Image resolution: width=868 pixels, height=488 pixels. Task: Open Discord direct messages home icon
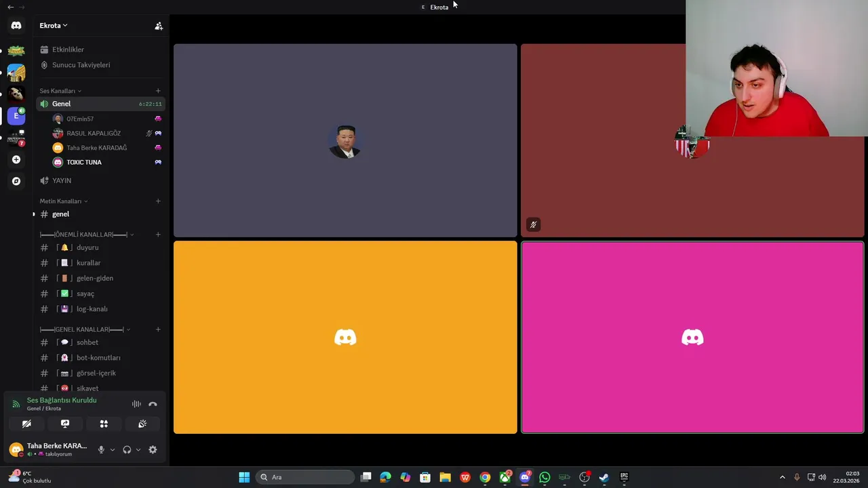pyautogui.click(x=16, y=26)
